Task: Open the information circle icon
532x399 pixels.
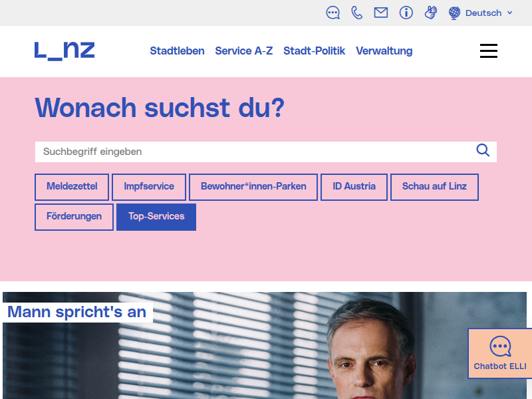Action: tap(406, 13)
